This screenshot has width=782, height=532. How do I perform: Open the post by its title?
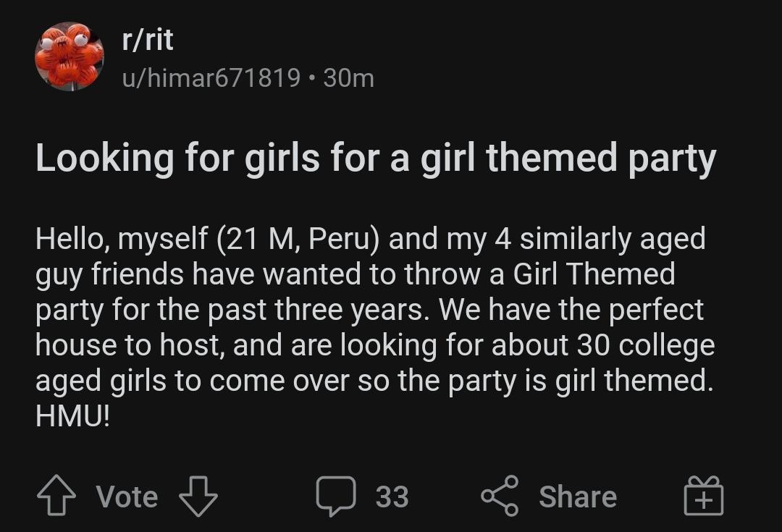376,159
